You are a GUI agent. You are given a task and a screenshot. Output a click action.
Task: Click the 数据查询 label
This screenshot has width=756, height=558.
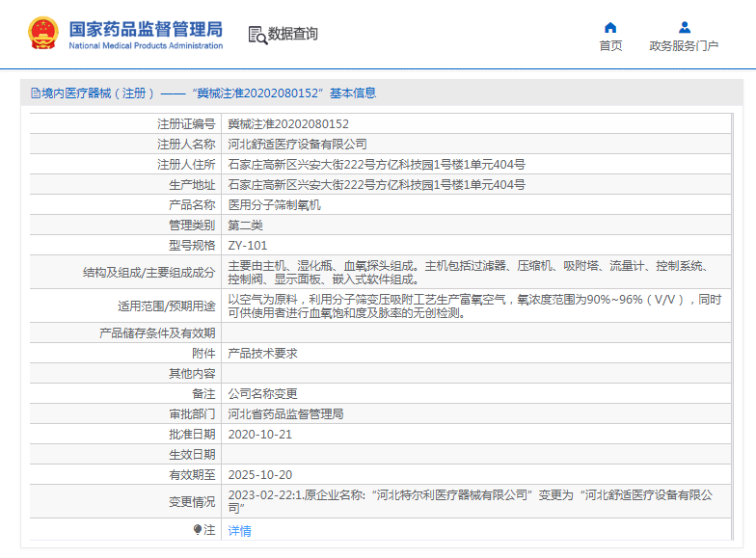[x=293, y=34]
